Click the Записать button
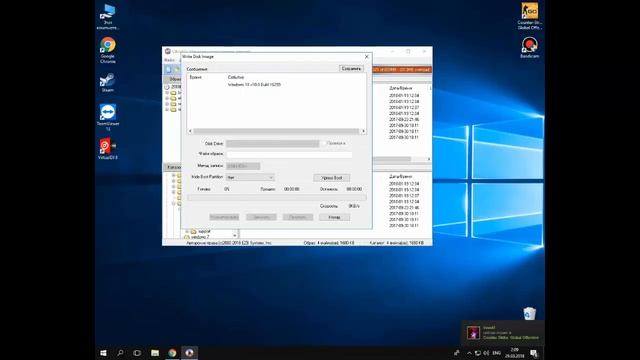 [x=261, y=217]
